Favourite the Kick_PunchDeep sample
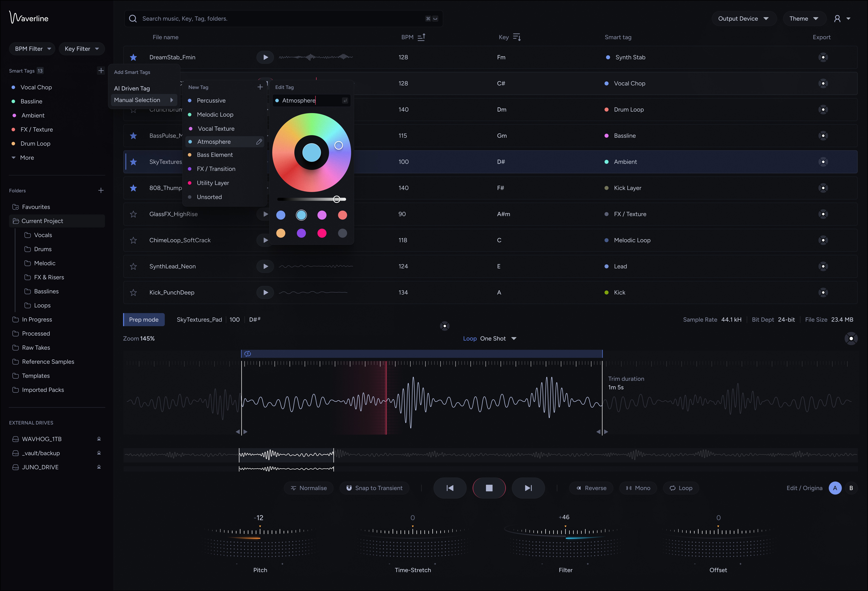 coord(133,292)
